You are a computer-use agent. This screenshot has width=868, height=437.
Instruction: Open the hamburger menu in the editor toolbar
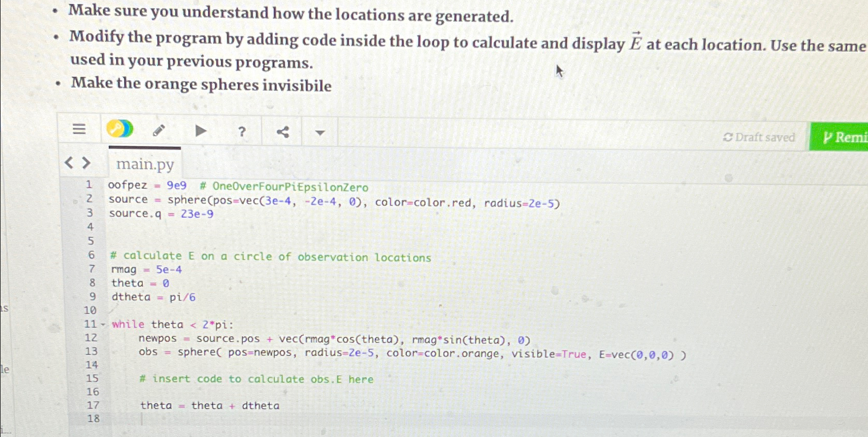coord(79,129)
